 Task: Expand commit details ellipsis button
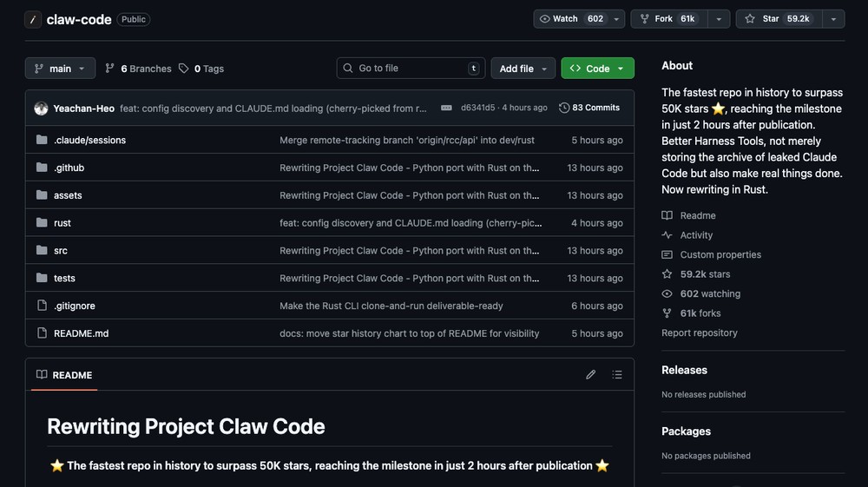pos(446,108)
